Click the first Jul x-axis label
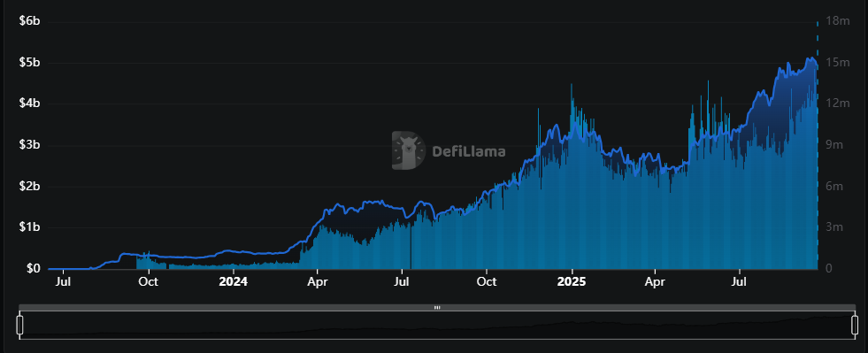This screenshot has width=868, height=353. click(63, 281)
